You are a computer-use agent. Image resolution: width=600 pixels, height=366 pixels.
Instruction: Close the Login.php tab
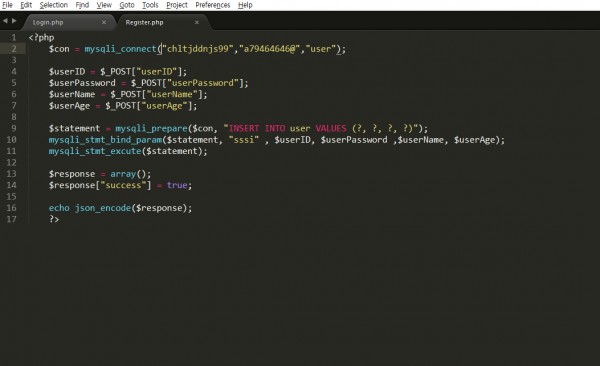104,22
